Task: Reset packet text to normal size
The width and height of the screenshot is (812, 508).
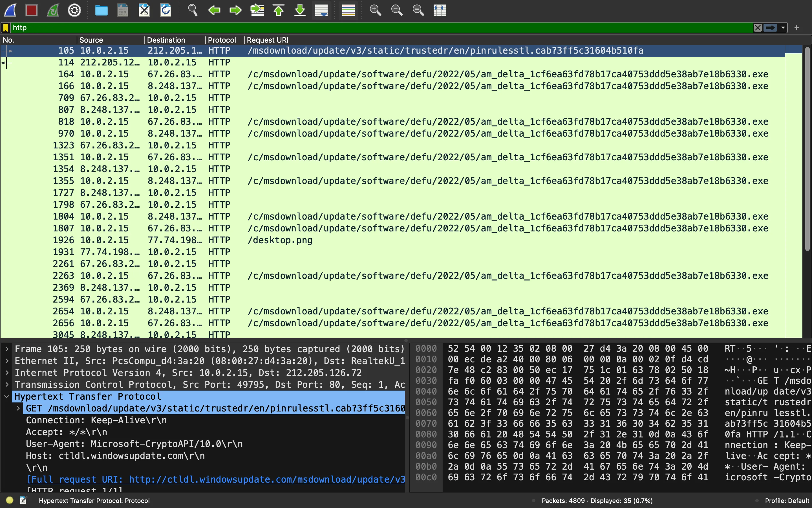Action: pos(418,10)
